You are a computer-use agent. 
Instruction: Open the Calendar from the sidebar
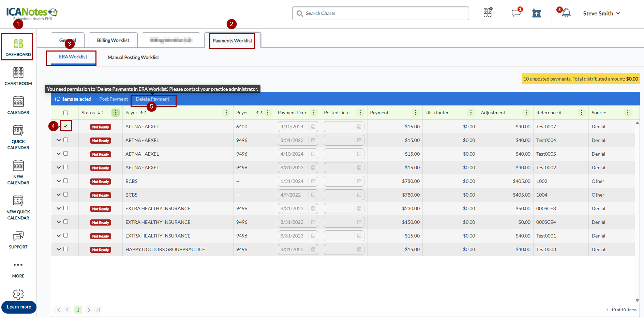[18, 105]
